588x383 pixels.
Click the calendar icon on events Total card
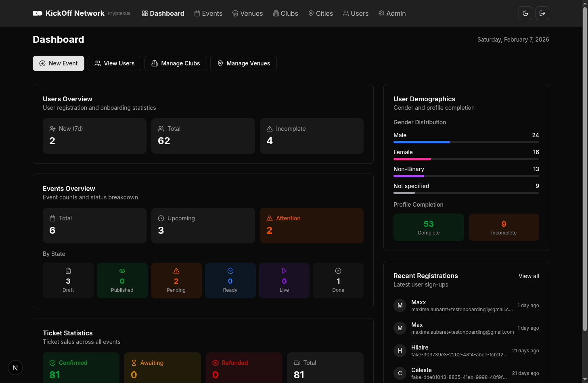coord(52,218)
